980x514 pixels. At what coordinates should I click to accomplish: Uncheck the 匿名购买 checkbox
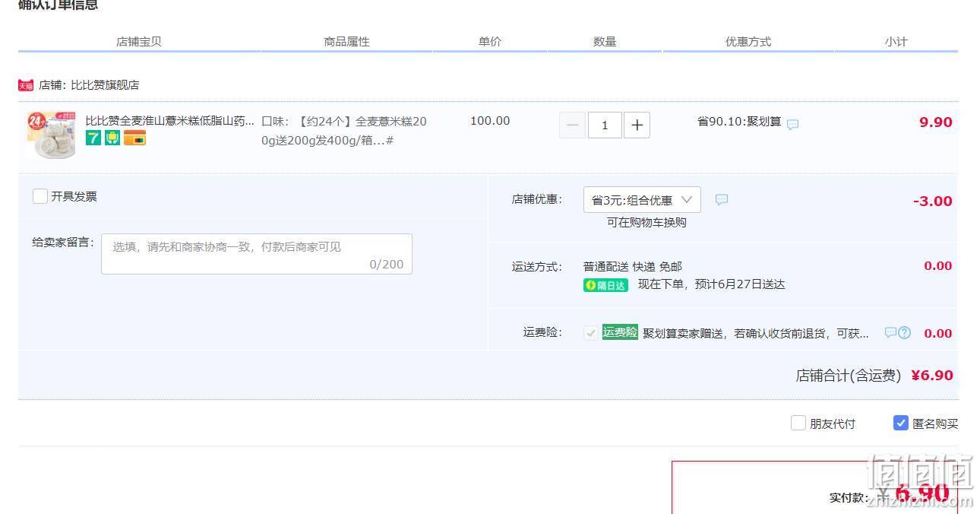[x=900, y=423]
